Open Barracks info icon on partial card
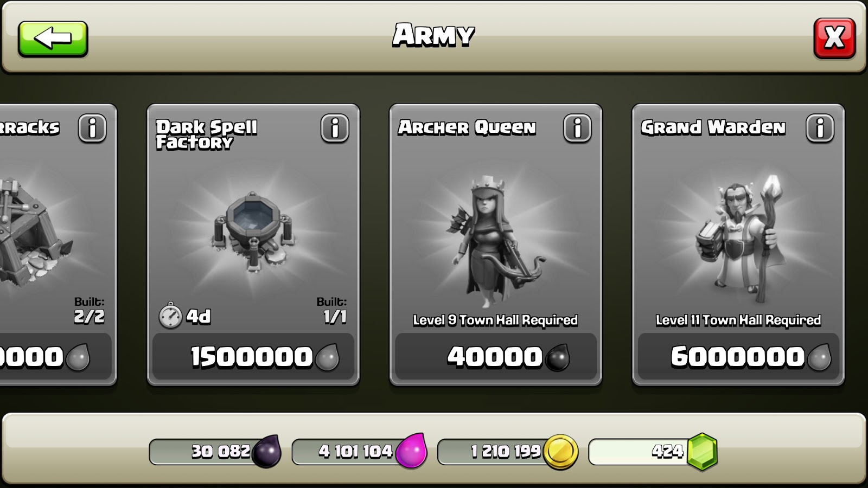Viewport: 868px width, 488px height. pyautogui.click(x=92, y=129)
